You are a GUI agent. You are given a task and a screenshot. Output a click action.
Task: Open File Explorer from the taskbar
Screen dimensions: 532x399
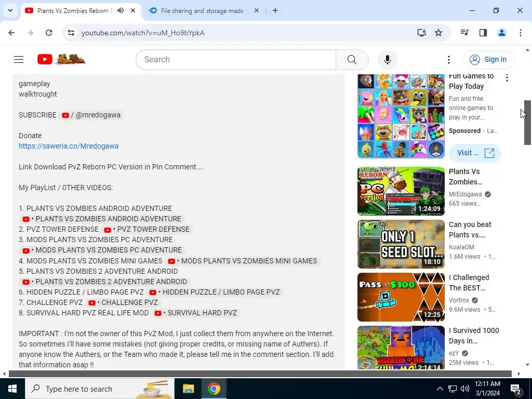coord(188,389)
